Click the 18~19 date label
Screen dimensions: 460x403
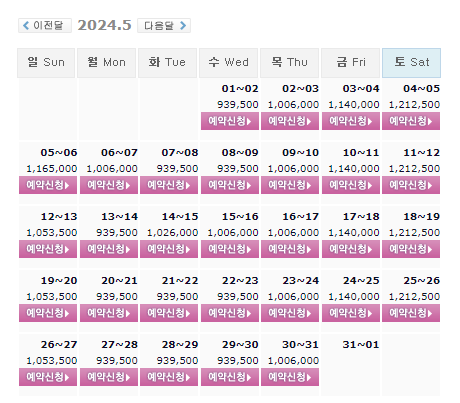coord(421,217)
